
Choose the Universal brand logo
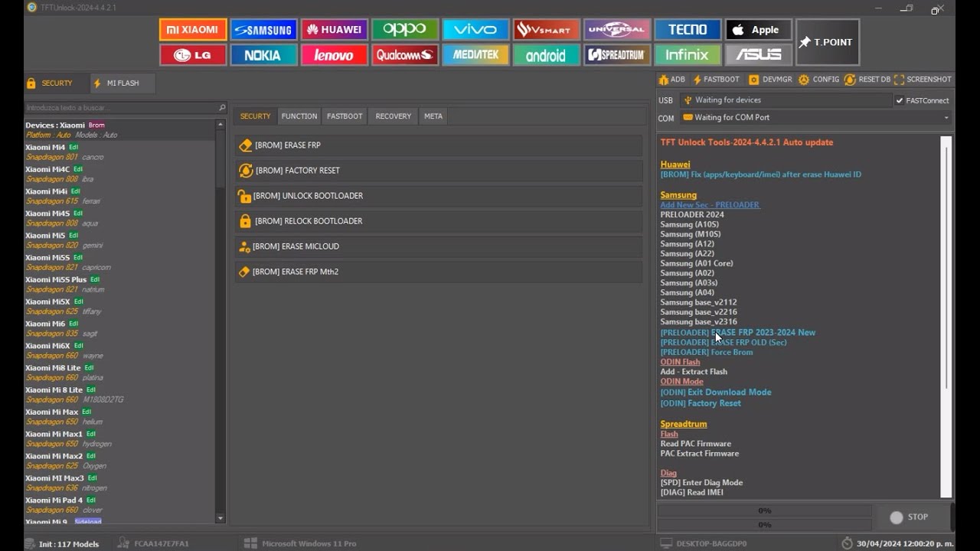(x=617, y=30)
